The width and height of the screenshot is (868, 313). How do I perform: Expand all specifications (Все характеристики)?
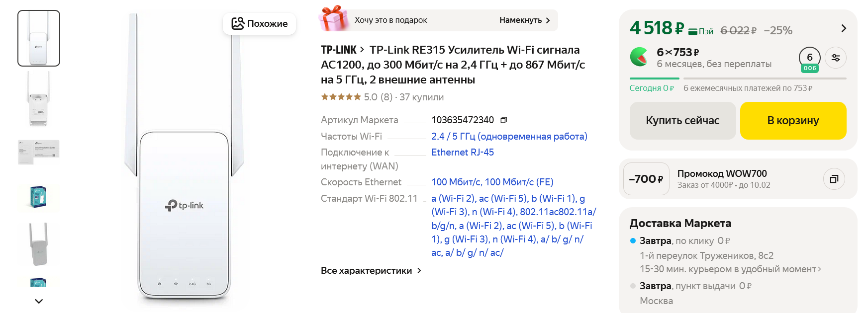coord(371,271)
